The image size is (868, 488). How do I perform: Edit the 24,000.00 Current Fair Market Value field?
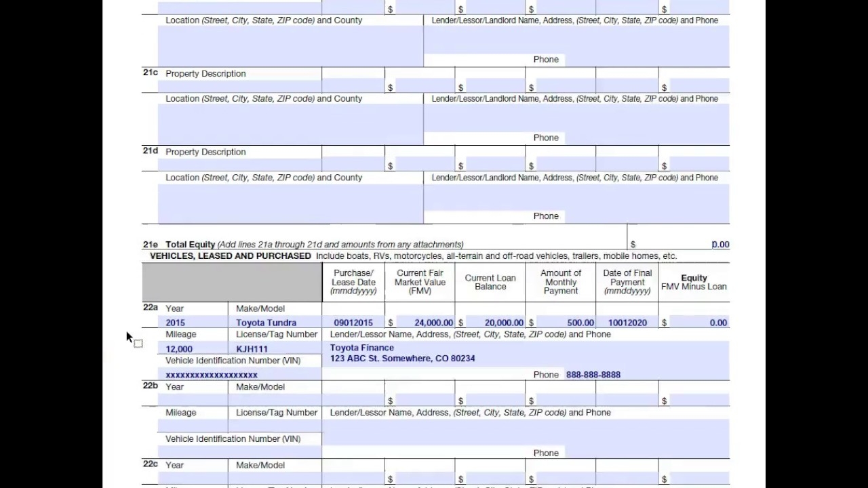[425, 323]
